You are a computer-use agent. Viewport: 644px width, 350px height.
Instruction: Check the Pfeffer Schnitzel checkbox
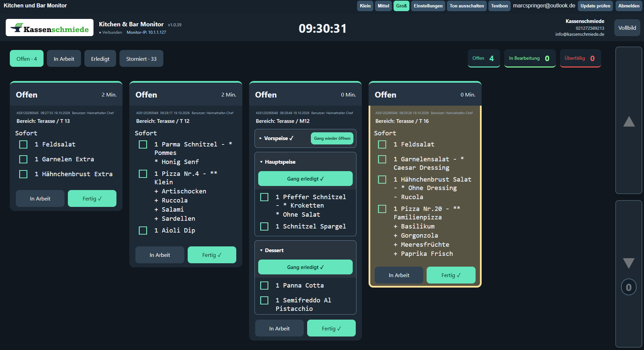pyautogui.click(x=264, y=197)
